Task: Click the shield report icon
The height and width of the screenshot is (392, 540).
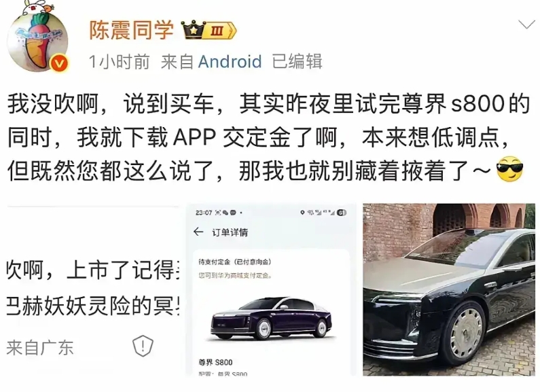Action: click(143, 346)
